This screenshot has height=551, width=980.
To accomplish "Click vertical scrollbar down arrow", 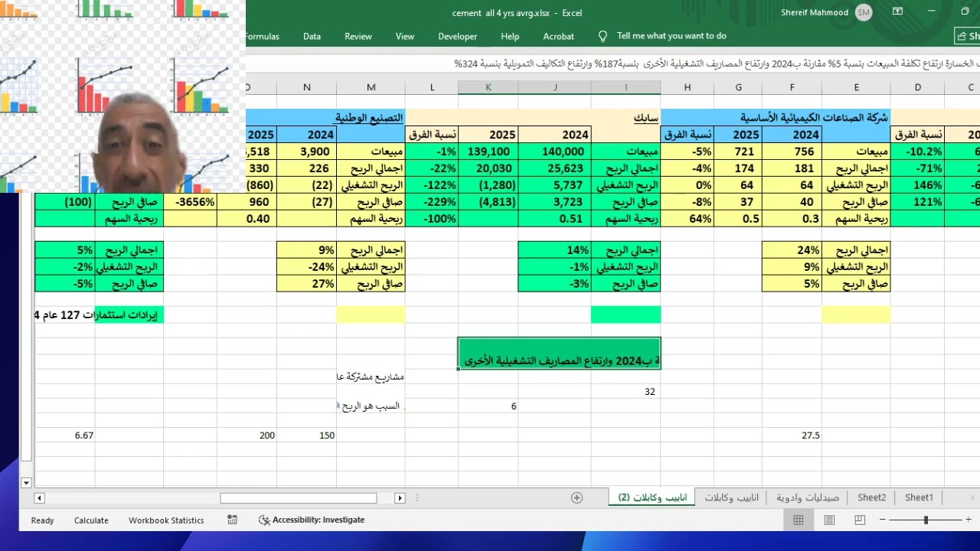I will (26, 483).
